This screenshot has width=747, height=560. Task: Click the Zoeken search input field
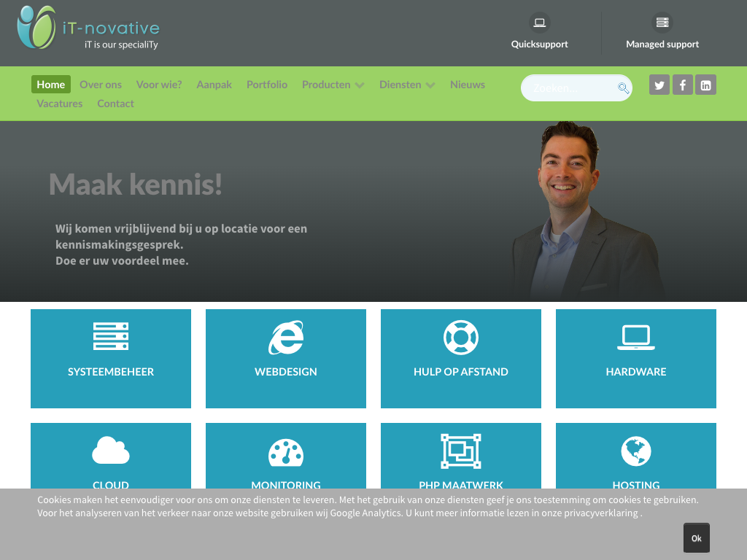570,88
